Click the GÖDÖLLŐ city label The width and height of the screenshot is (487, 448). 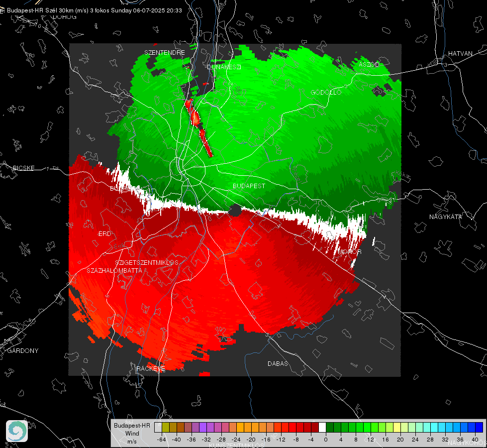coord(326,92)
